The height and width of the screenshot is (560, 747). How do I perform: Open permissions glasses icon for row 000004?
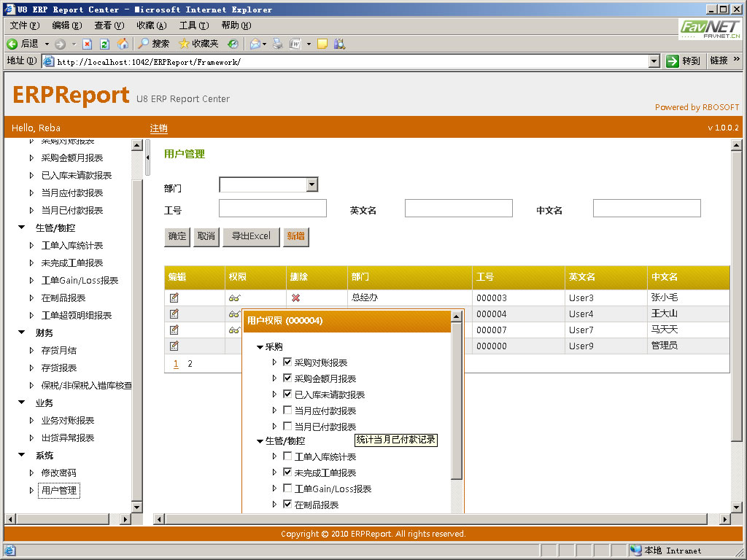pyautogui.click(x=234, y=314)
